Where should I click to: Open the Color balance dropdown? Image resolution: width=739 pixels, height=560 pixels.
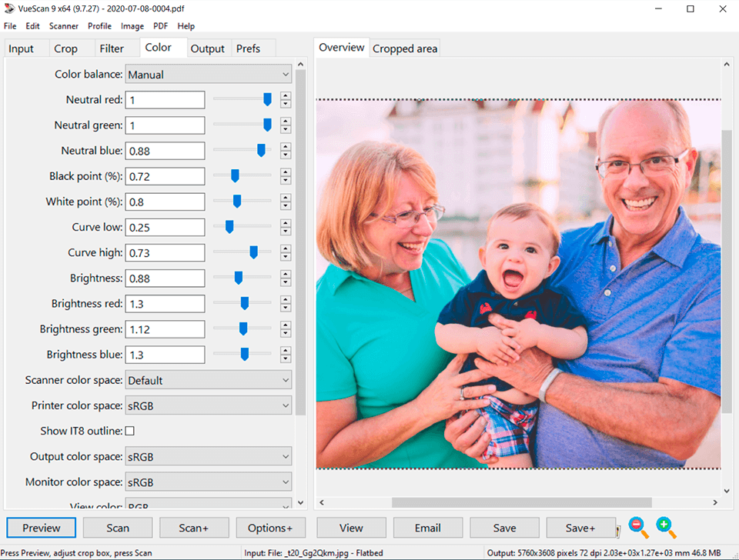coord(208,74)
